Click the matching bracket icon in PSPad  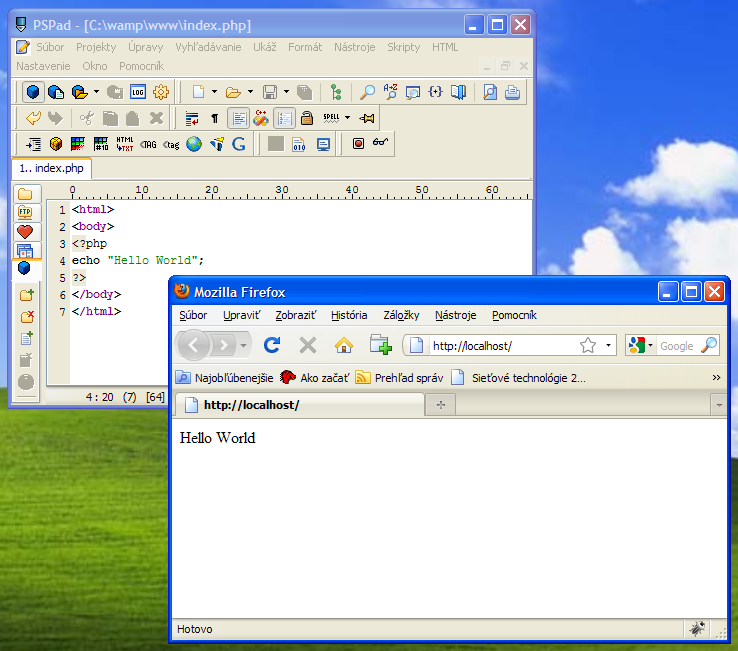pos(435,92)
